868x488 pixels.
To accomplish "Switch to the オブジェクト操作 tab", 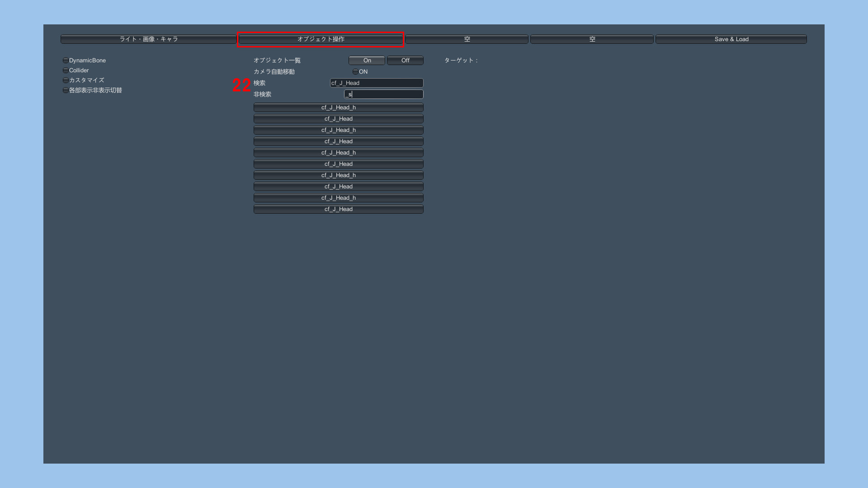I will coord(321,39).
